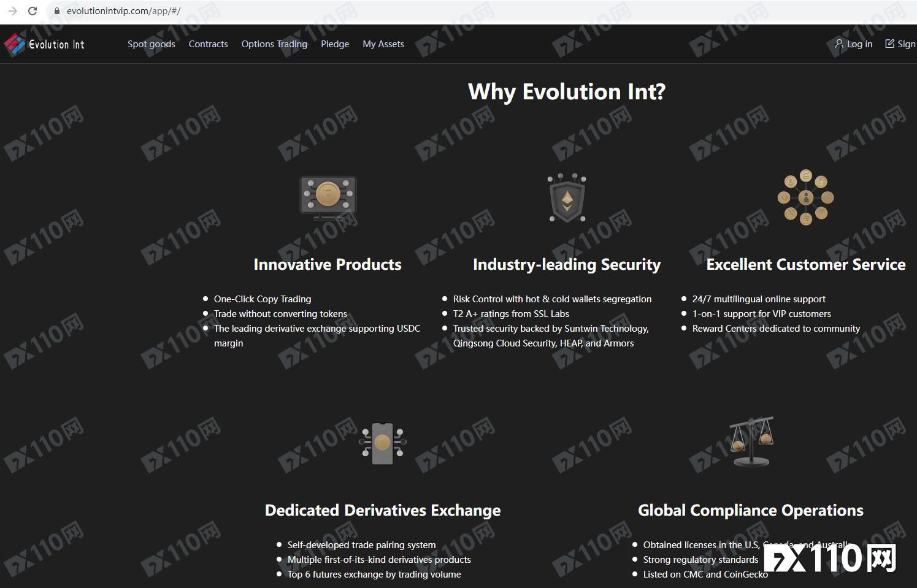Click the Excellent Customer Service heading
This screenshot has width=917, height=588.
806,264
